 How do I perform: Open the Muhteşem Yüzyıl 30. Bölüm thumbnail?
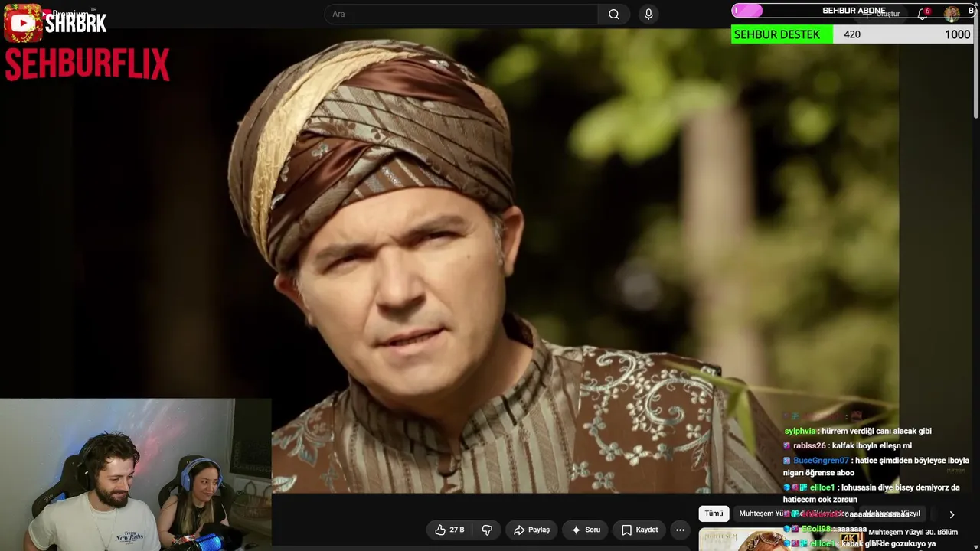(781, 540)
